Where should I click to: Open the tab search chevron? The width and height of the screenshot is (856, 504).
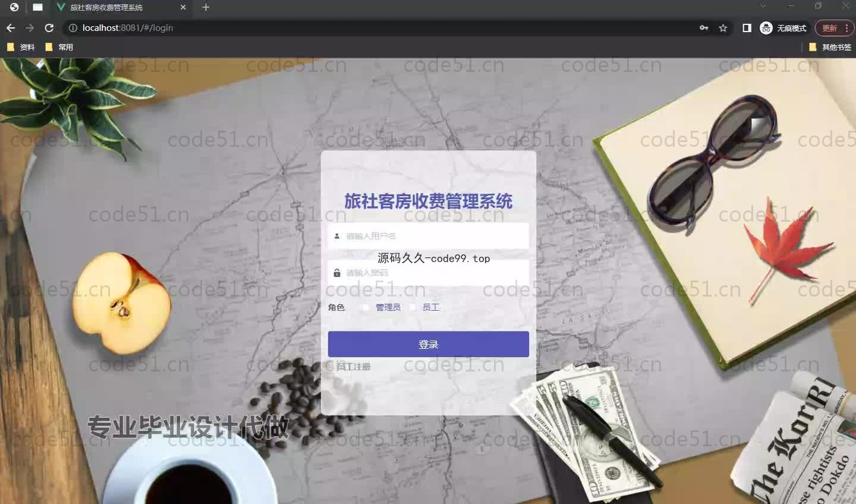(763, 5)
